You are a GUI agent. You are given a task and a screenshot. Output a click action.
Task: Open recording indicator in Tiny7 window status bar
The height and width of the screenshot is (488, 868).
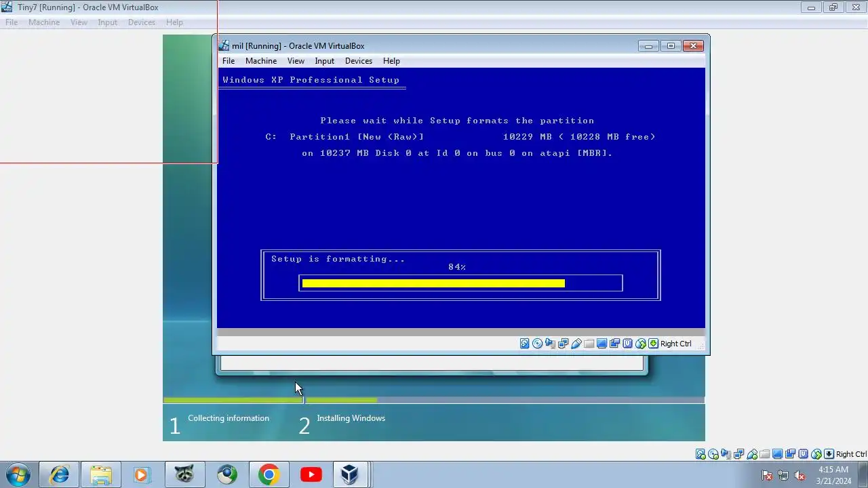(x=790, y=454)
